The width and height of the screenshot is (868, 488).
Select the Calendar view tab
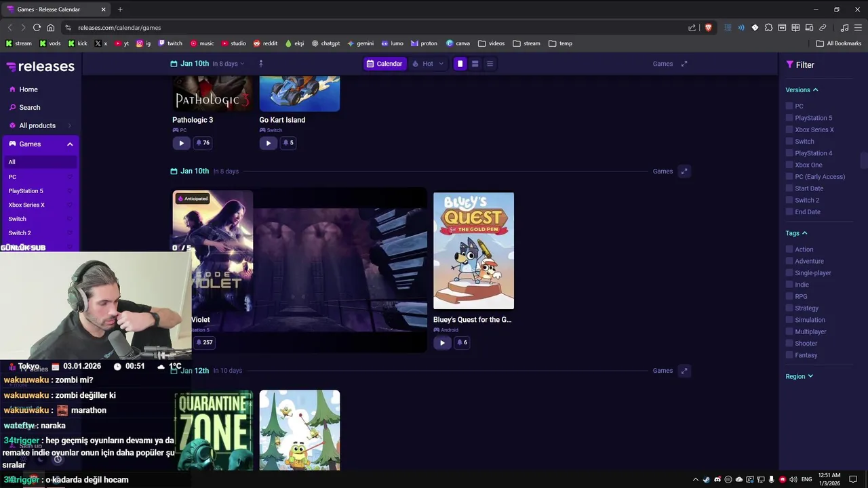384,64
